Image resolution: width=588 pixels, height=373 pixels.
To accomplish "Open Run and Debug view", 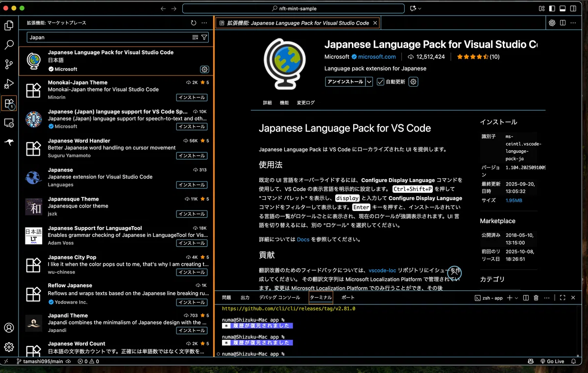I will (x=9, y=84).
